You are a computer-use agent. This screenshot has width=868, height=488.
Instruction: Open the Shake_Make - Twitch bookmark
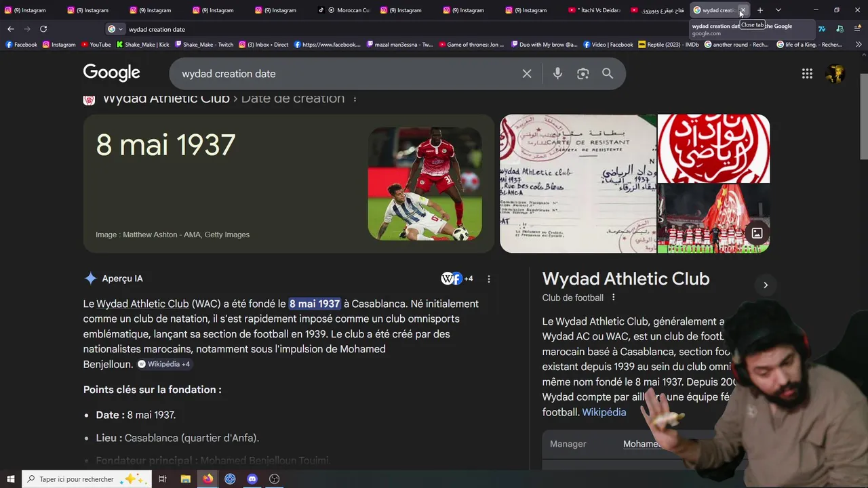click(x=203, y=45)
